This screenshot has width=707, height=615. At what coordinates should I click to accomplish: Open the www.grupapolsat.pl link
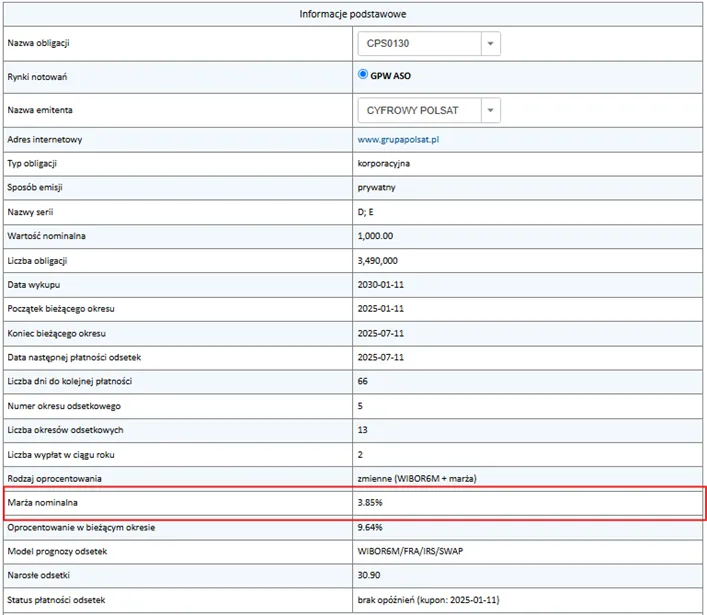click(x=398, y=140)
